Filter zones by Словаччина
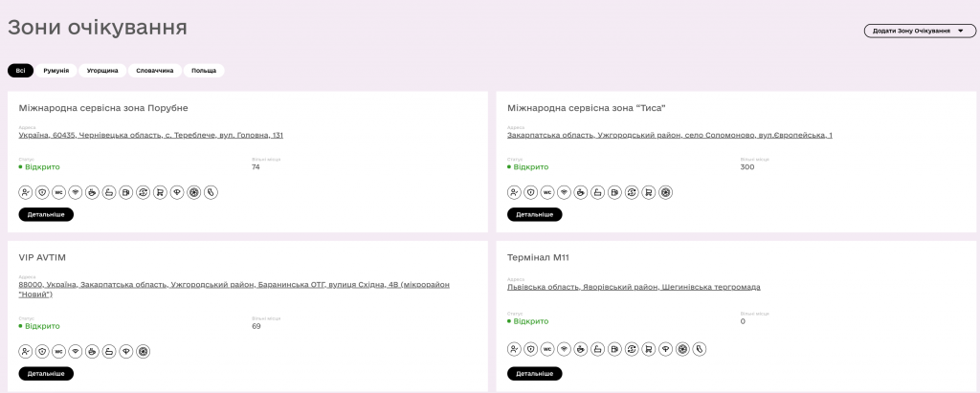The image size is (980, 393). coord(155,71)
